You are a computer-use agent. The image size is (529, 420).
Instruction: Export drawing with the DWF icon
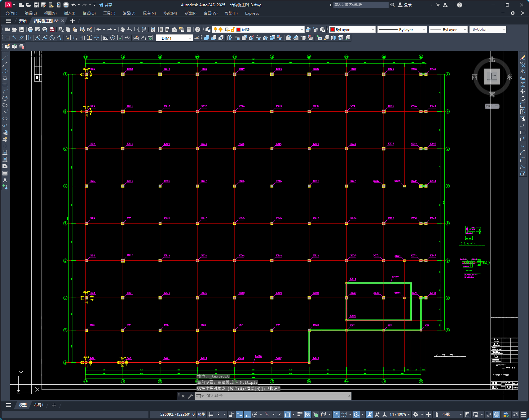(52, 29)
